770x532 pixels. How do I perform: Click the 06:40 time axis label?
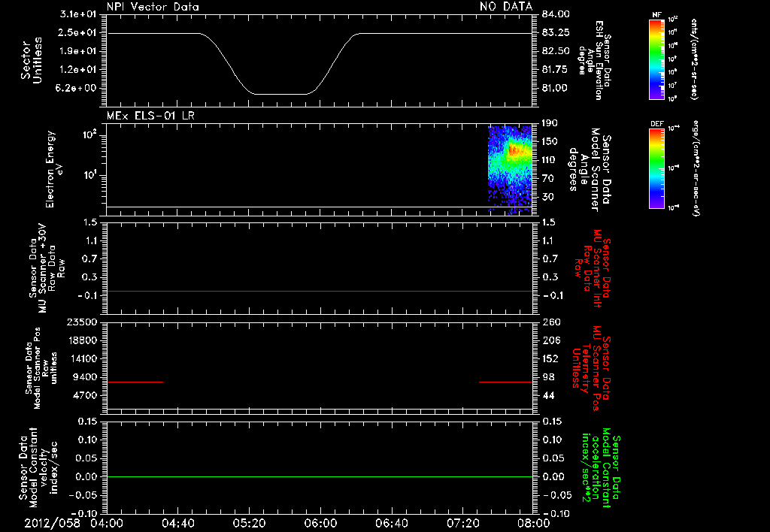coord(392,523)
